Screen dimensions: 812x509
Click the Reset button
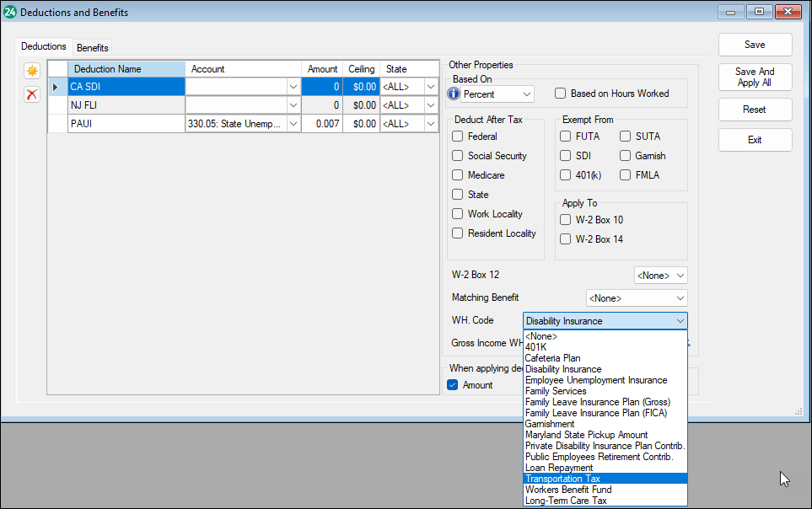tap(755, 110)
